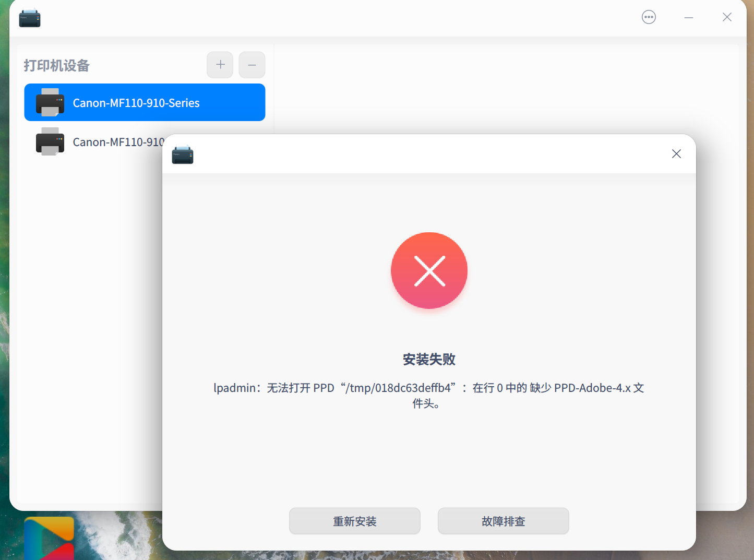Click the red installation failure icon

(429, 270)
